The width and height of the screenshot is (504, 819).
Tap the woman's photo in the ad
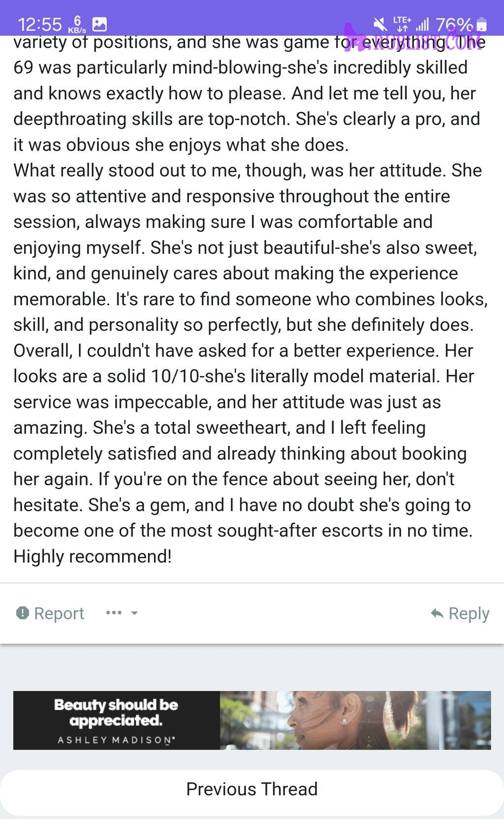tap(355, 720)
